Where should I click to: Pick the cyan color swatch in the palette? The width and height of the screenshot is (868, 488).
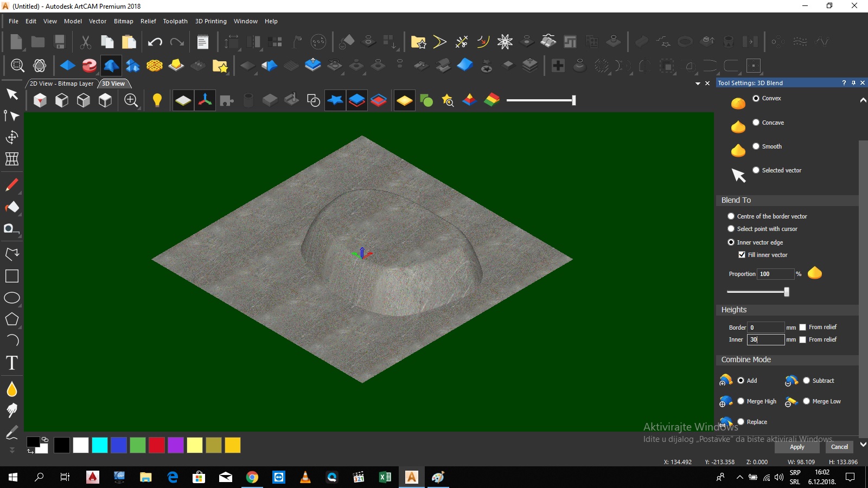(x=99, y=445)
